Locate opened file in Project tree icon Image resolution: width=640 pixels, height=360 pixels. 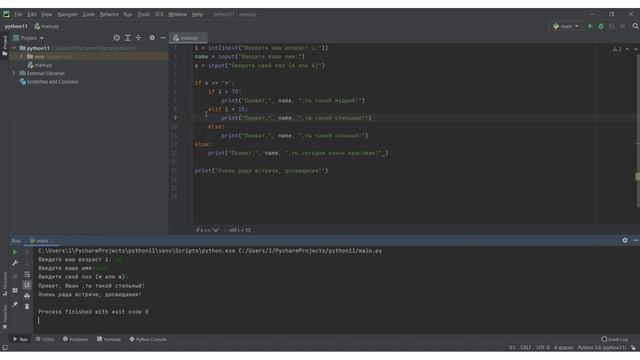tap(117, 38)
